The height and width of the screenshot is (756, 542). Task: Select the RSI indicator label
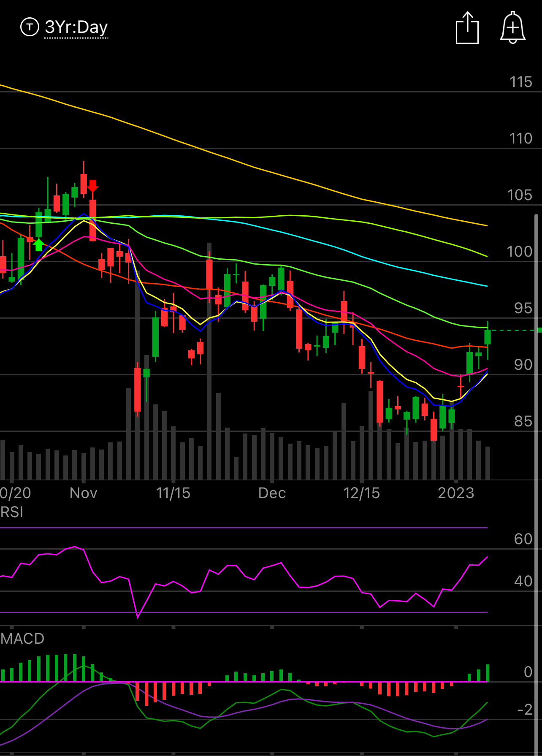(x=12, y=512)
